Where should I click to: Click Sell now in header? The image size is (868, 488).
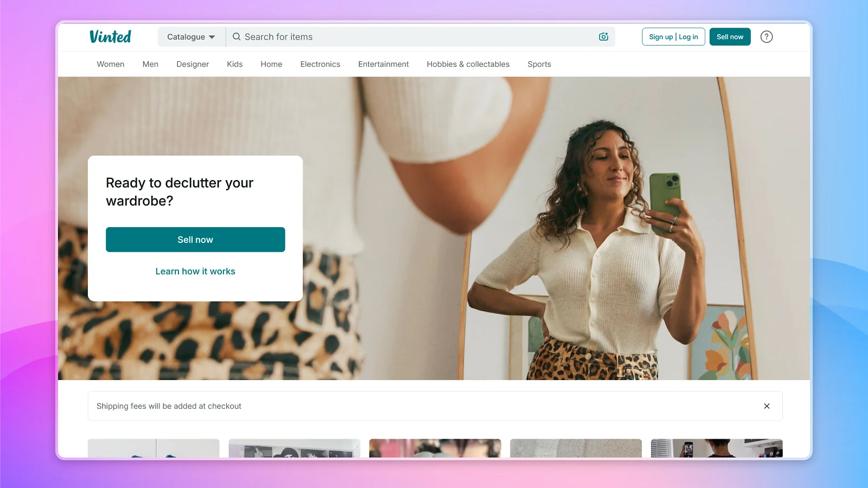[x=730, y=37]
